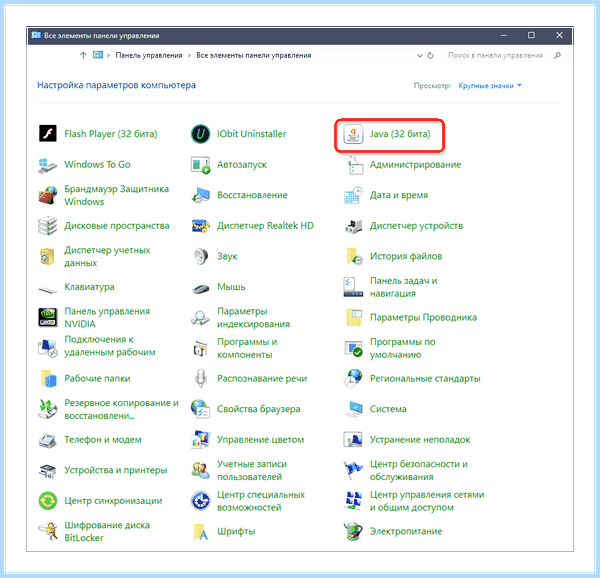Open Центр безопасности и обслуживания link

point(419,470)
